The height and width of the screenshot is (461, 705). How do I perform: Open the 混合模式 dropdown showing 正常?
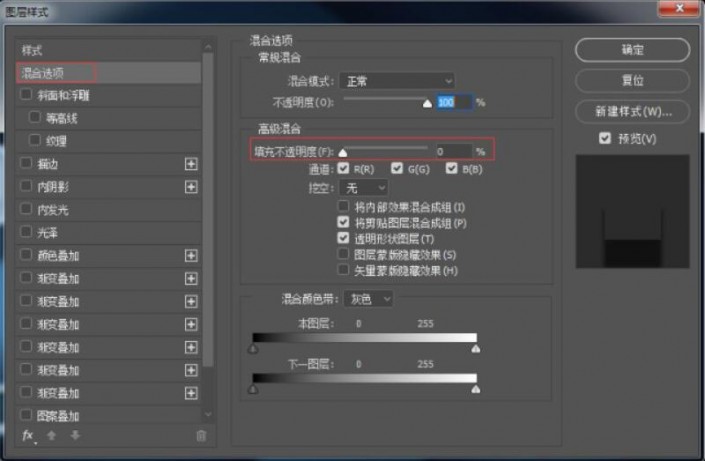tap(397, 81)
